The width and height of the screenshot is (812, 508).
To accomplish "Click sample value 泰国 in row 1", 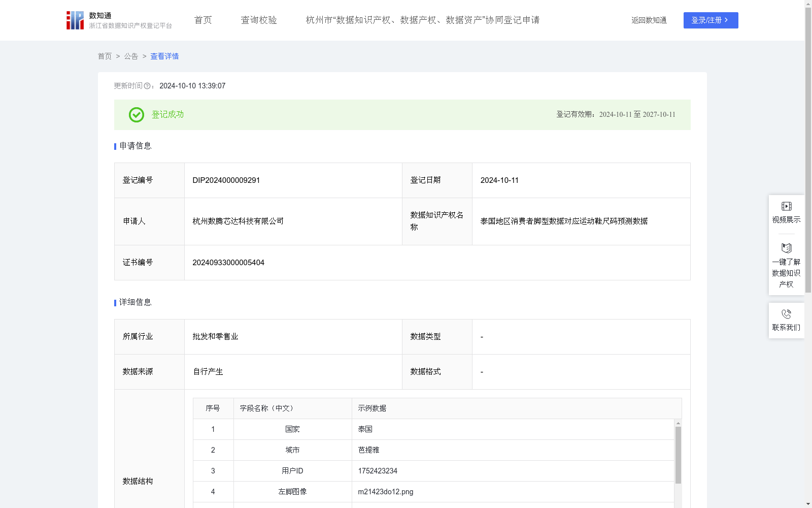I will (365, 429).
